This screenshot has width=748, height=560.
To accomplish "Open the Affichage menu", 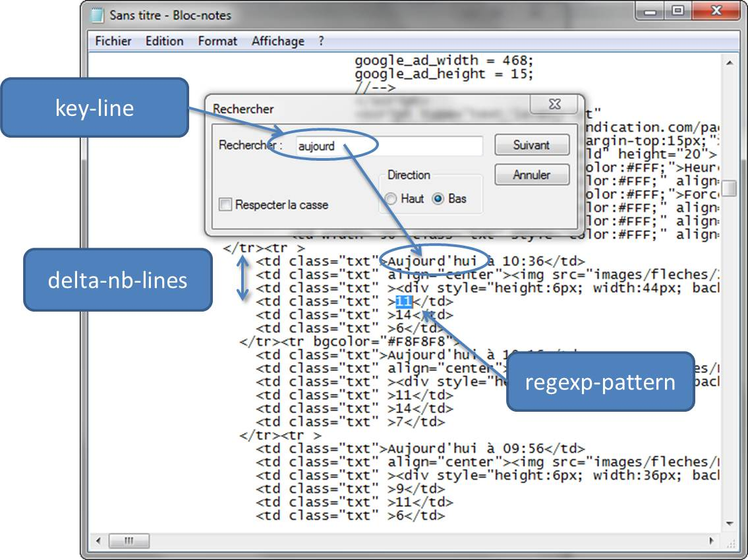I will pyautogui.click(x=278, y=41).
